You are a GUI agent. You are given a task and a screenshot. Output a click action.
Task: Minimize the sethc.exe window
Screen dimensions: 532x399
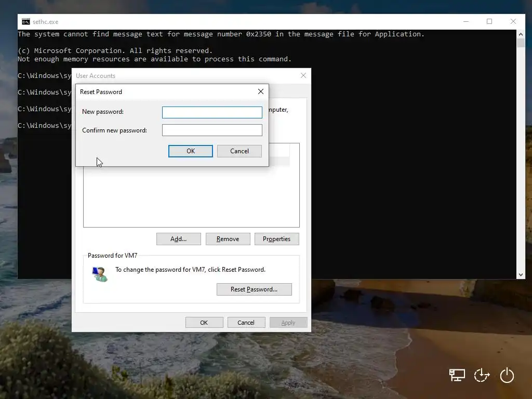[466, 21]
